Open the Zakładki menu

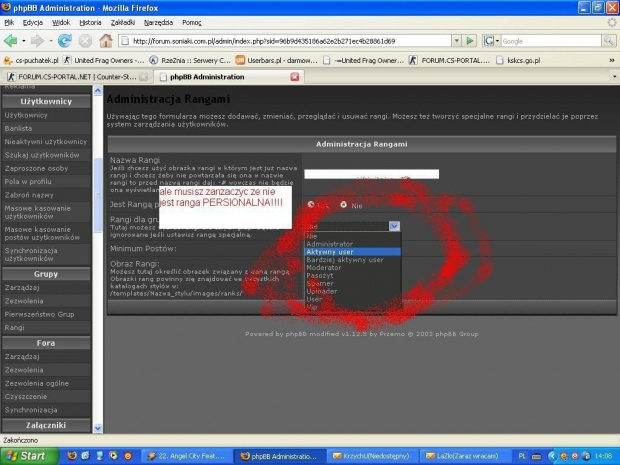[123, 21]
